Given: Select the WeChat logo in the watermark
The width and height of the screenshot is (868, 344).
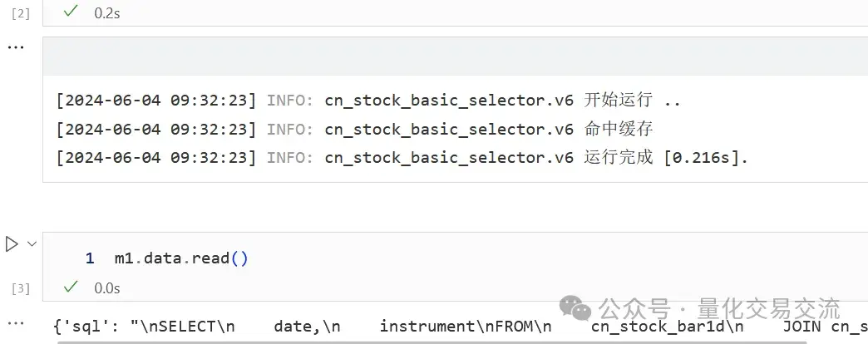Looking at the screenshot, I should click(575, 308).
